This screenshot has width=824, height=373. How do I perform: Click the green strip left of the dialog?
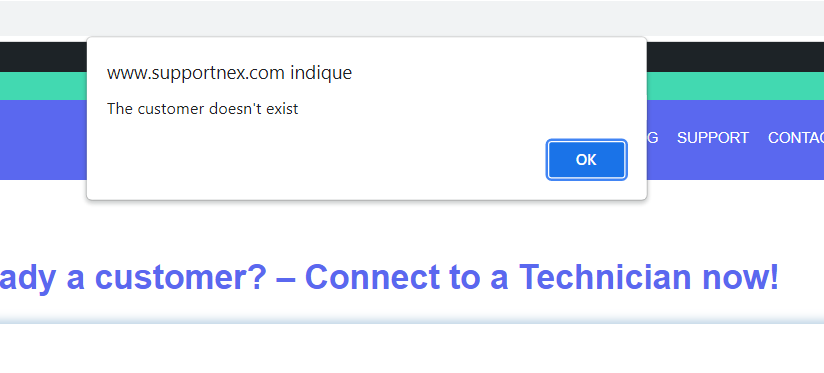coord(43,86)
